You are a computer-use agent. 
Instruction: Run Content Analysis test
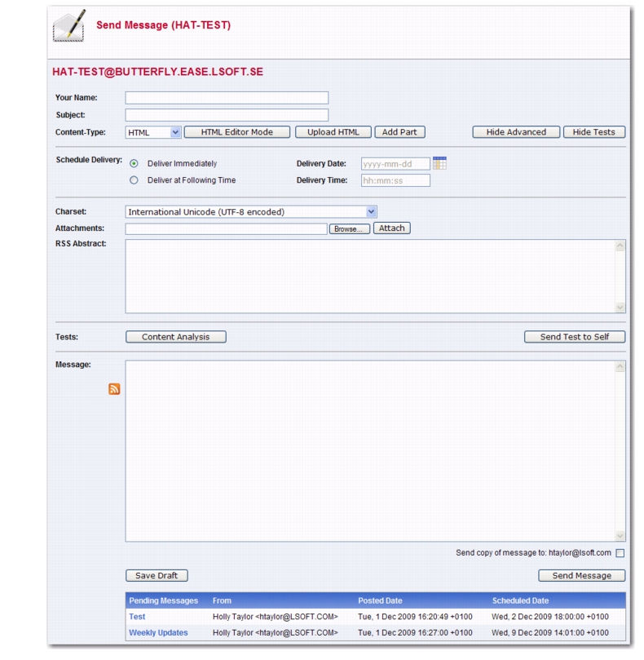tap(175, 337)
